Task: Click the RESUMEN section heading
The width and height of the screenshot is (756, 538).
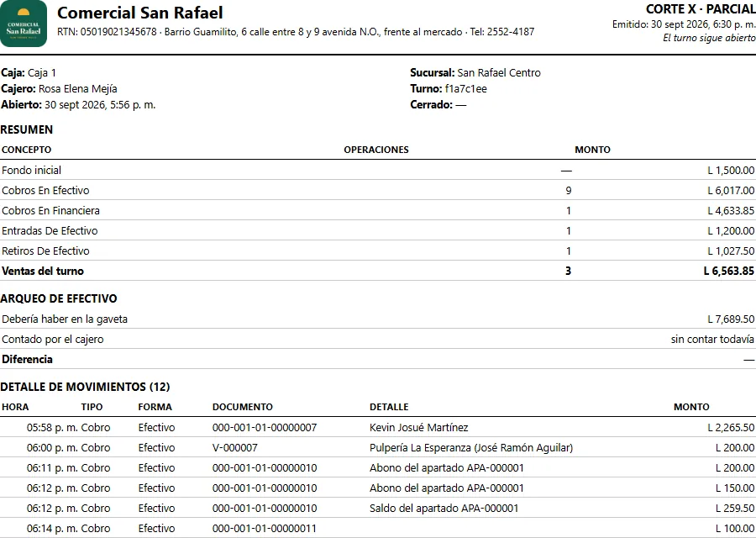Action: (27, 129)
